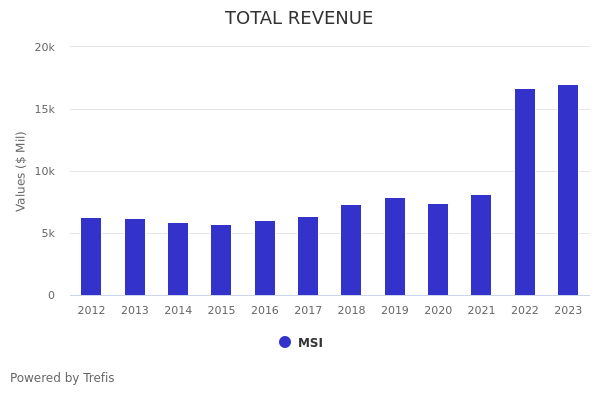
Task: Click the 2014 revenue bar
Action: 178,259
